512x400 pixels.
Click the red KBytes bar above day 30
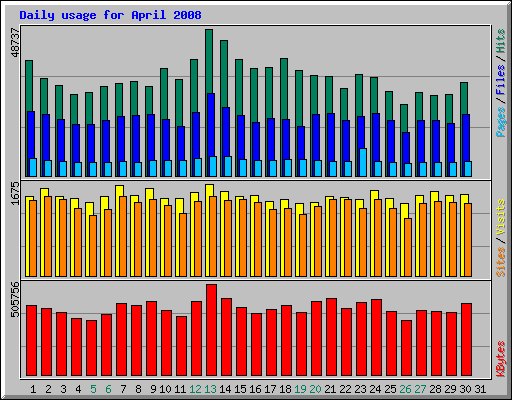466,339
